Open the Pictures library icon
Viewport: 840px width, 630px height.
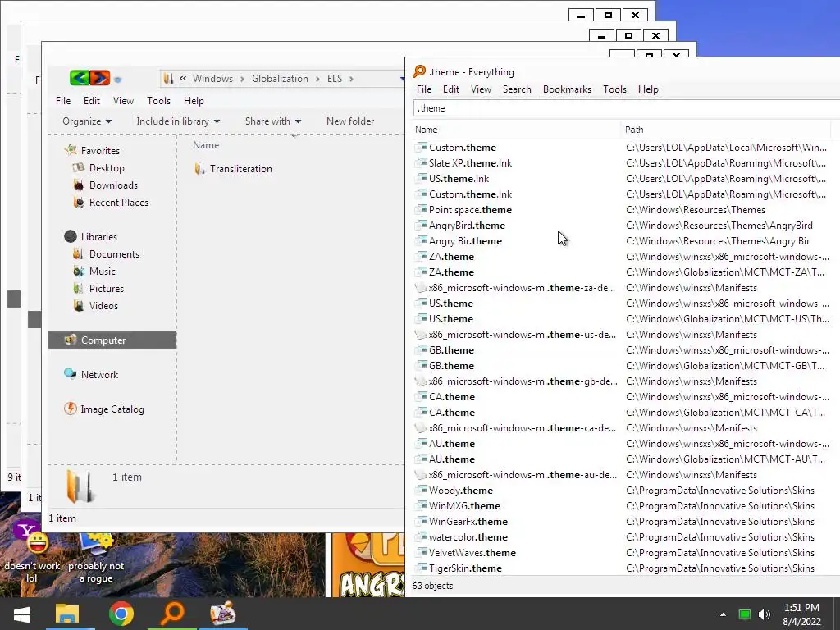coord(79,288)
